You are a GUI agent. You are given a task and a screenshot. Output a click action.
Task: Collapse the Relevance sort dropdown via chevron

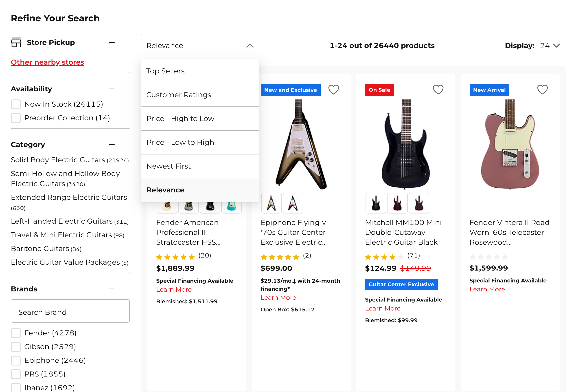pos(250,46)
